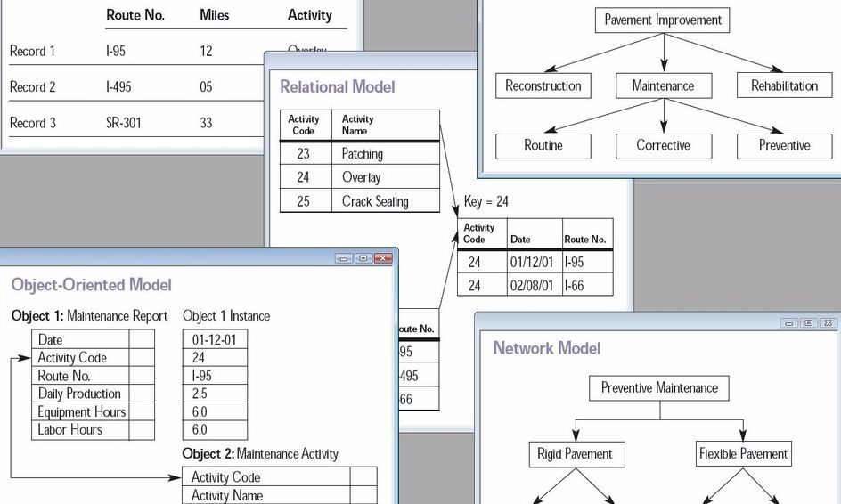
Task: Click the SR-301 cell in Record 3
Action: (123, 123)
